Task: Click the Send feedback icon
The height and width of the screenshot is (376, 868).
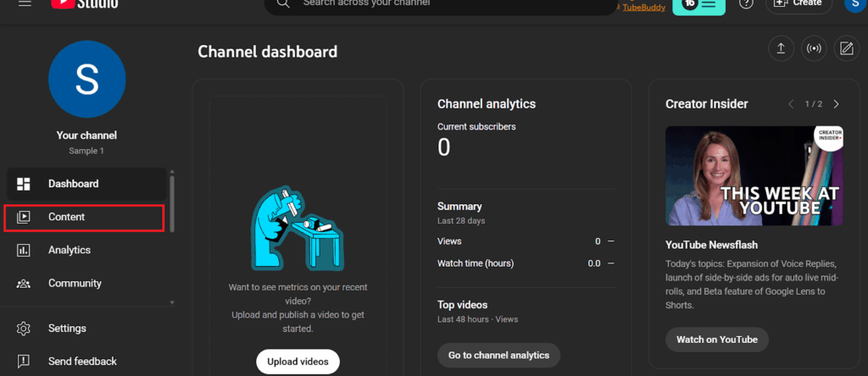Action: 24,362
